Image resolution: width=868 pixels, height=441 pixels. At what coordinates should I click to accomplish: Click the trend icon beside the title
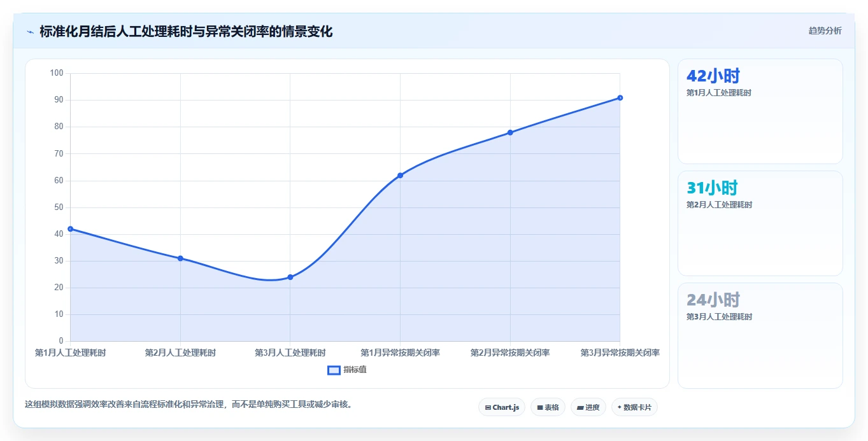[x=31, y=32]
